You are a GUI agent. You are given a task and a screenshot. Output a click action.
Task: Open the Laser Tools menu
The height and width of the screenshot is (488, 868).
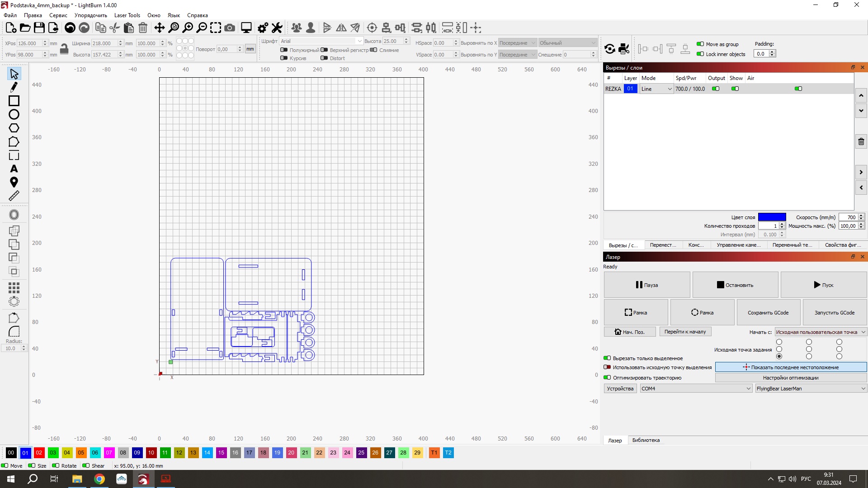click(x=127, y=15)
